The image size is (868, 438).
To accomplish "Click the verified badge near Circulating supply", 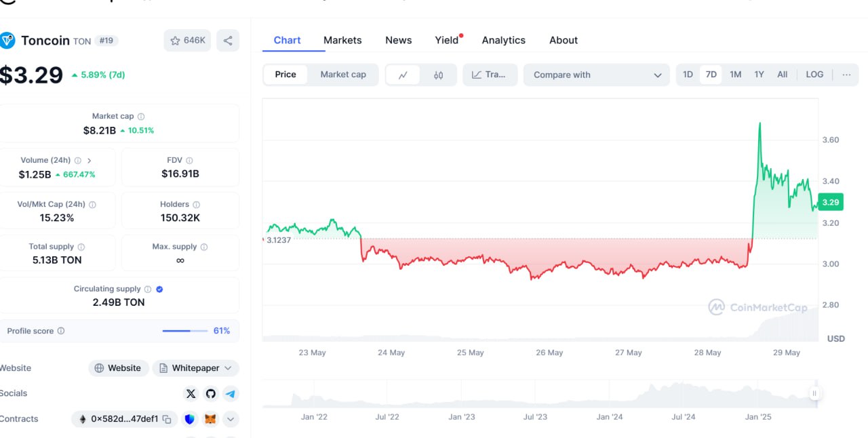I will (159, 290).
